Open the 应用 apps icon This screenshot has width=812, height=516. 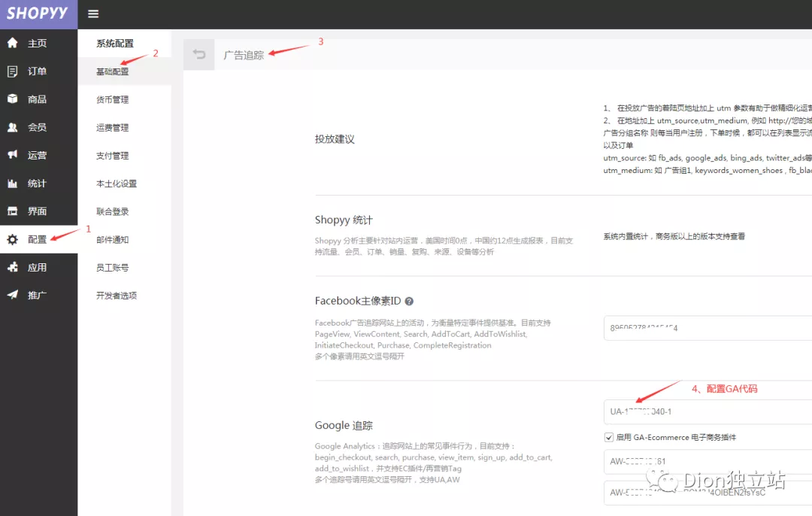[13, 267]
